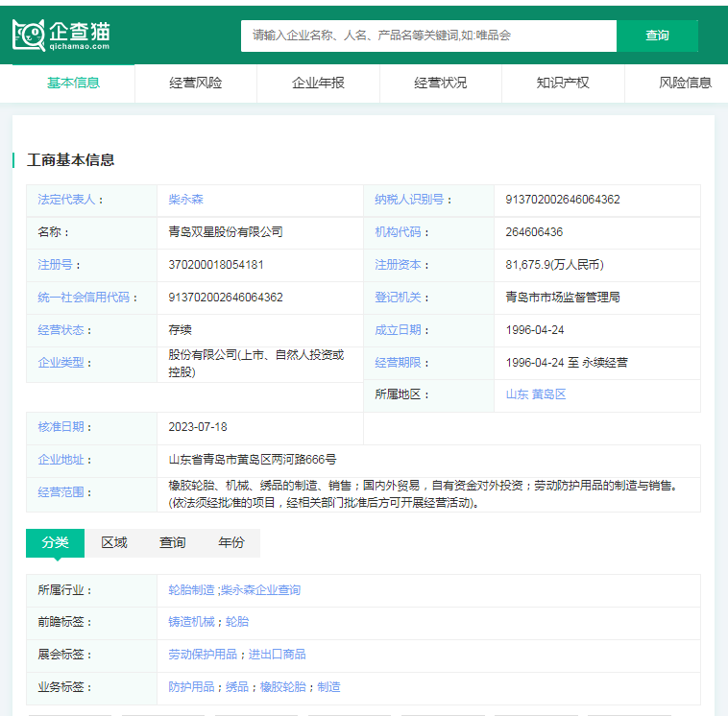Switch to the 区域 filter tab
Screen dimensions: 728x716
coord(114,542)
